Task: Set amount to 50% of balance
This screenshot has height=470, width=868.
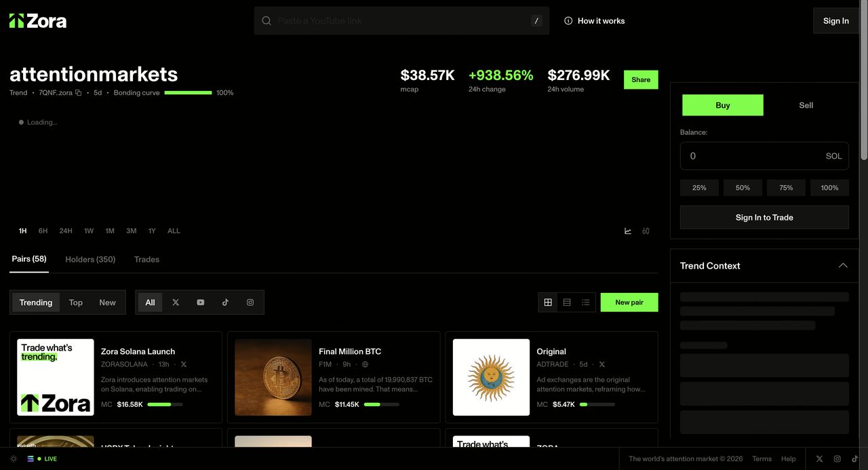Action: pyautogui.click(x=743, y=188)
